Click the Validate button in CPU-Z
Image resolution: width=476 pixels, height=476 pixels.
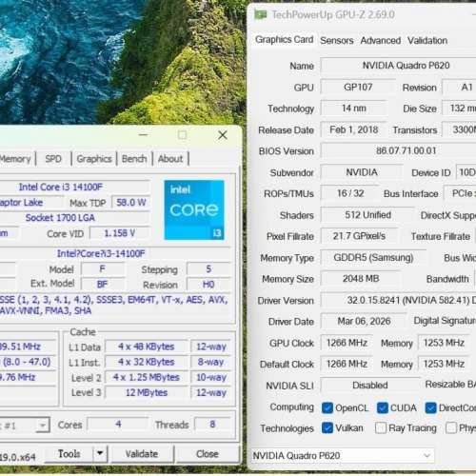(142, 454)
